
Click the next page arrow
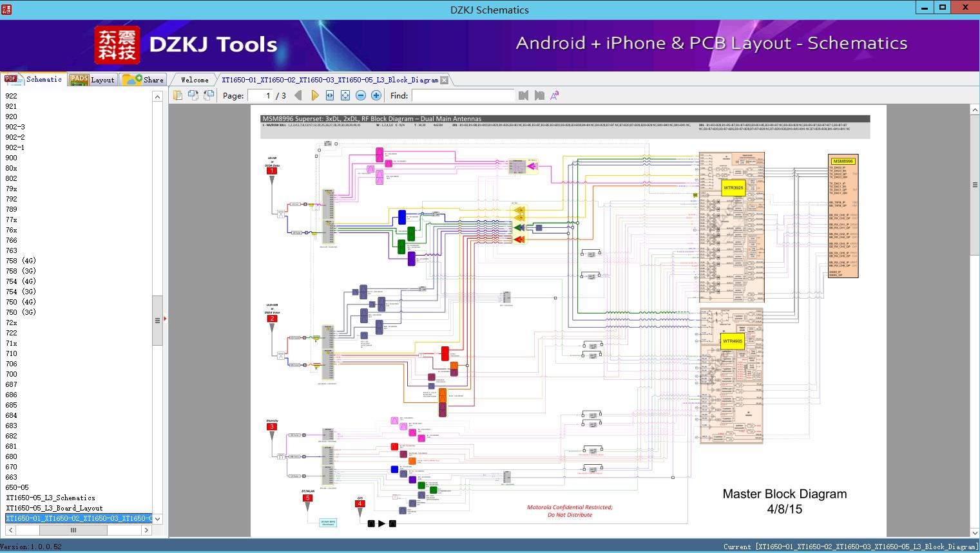(314, 95)
